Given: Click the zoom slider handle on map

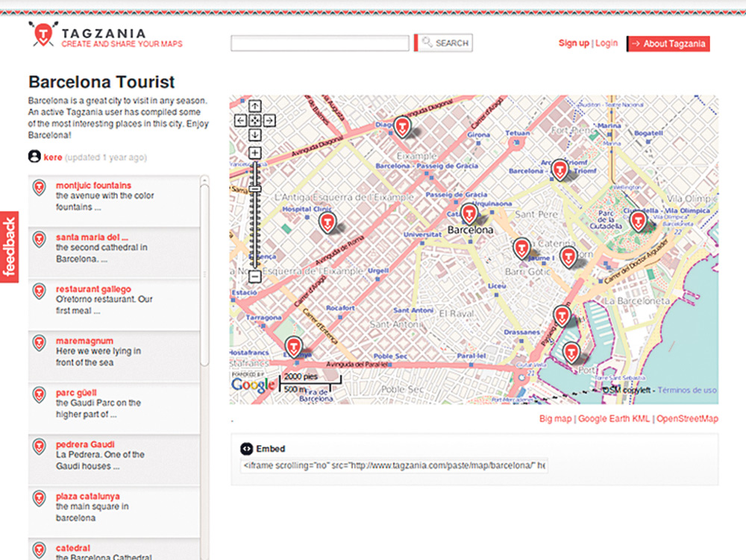Looking at the screenshot, I should coord(254,189).
